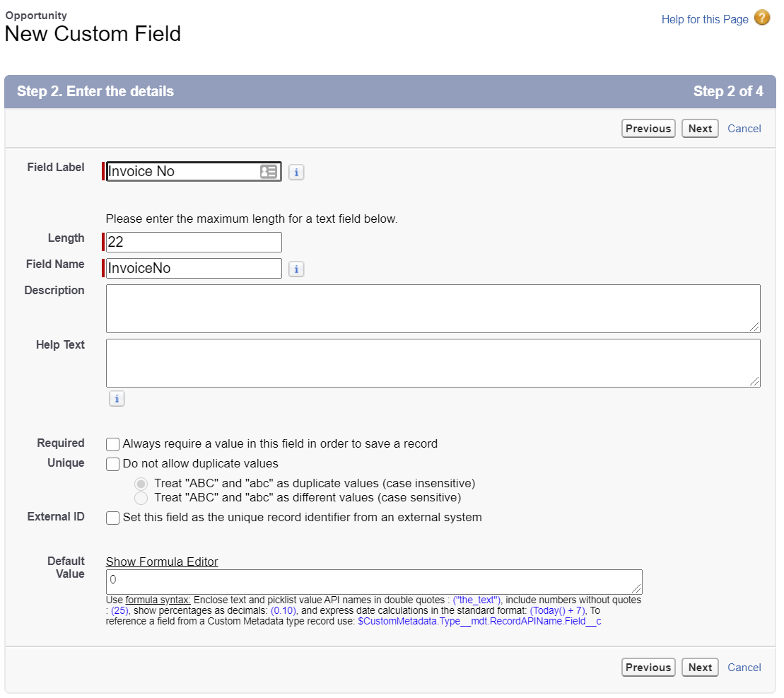The height and width of the screenshot is (698, 784).
Task: Click contact card icon inside Field Label input
Action: (x=269, y=172)
